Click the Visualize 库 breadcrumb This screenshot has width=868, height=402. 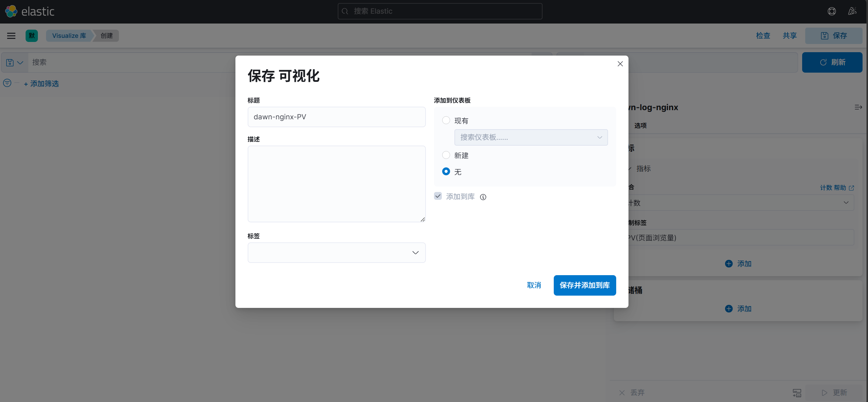point(69,35)
